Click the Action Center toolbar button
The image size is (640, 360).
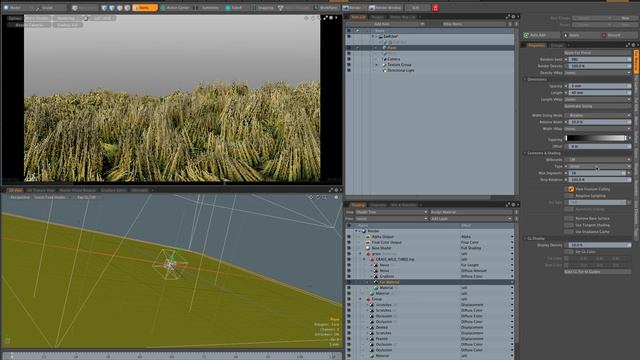(175, 8)
